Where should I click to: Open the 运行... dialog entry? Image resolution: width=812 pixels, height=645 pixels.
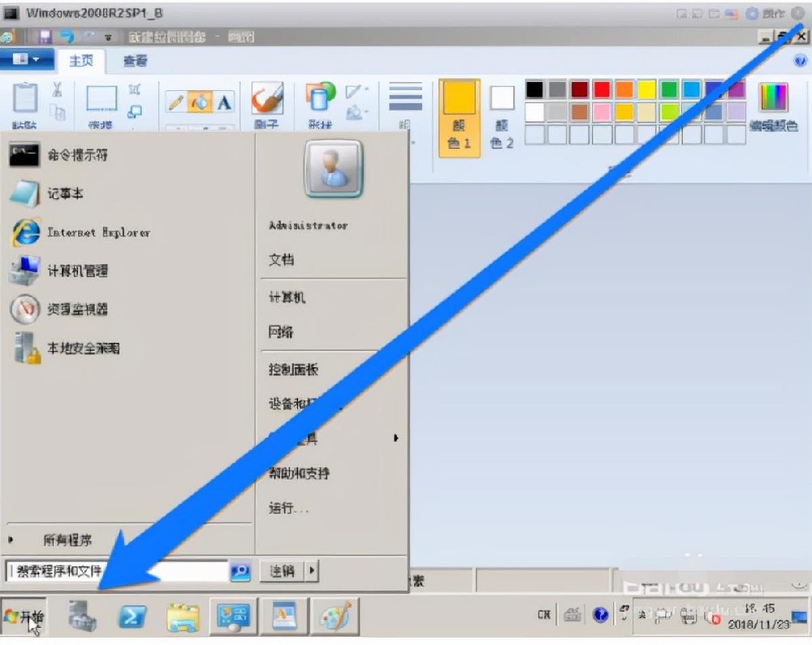[x=288, y=508]
